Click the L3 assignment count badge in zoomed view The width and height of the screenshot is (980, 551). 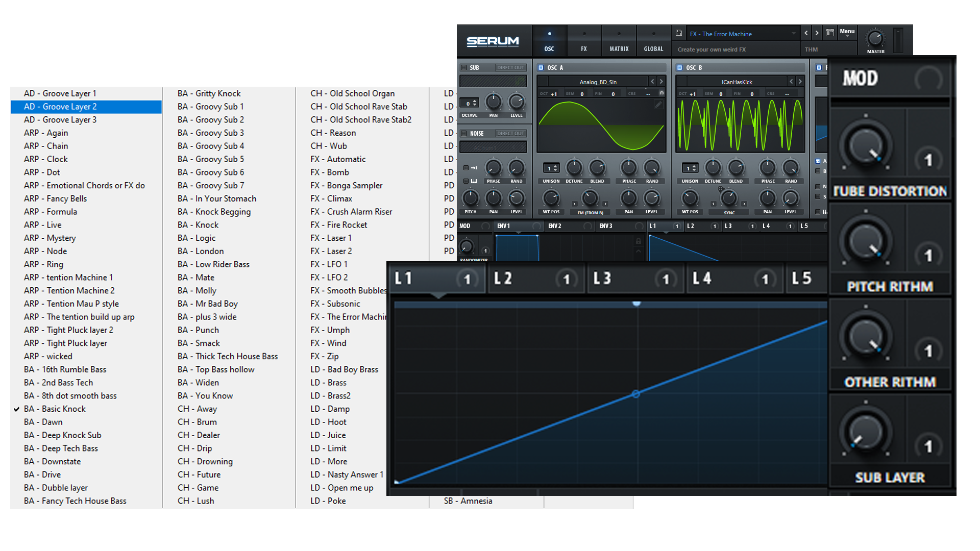point(666,279)
